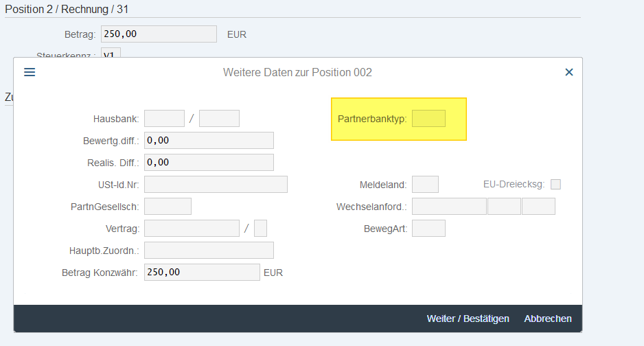
Task: Select the Meldeland field
Action: (x=425, y=185)
